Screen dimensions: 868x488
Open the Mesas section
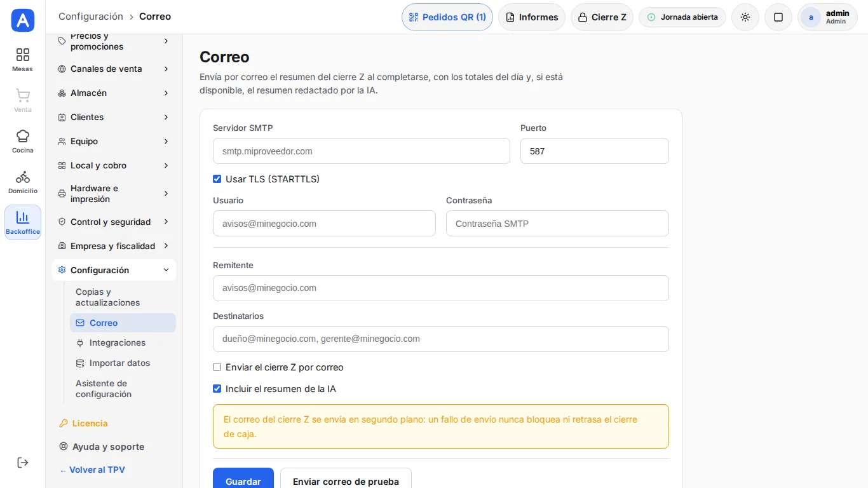tap(23, 60)
